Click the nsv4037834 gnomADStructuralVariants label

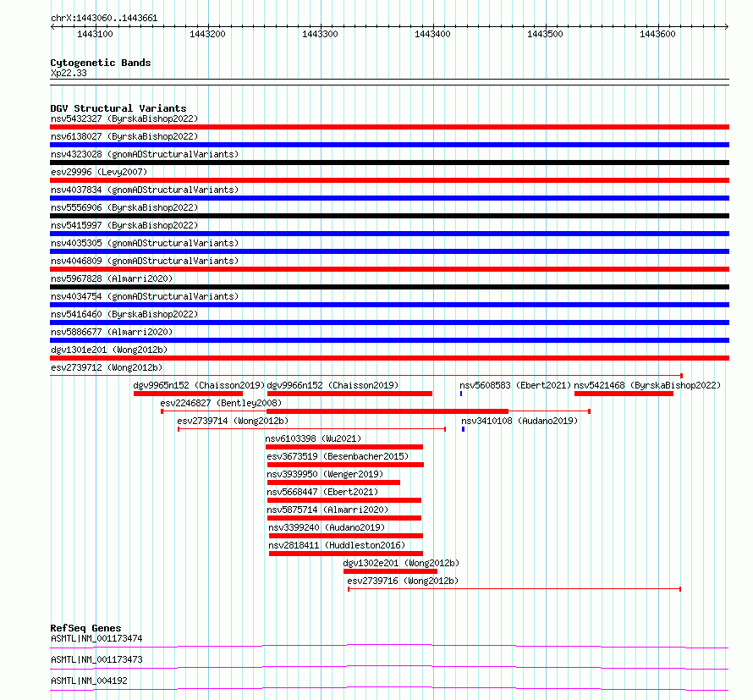[145, 190]
